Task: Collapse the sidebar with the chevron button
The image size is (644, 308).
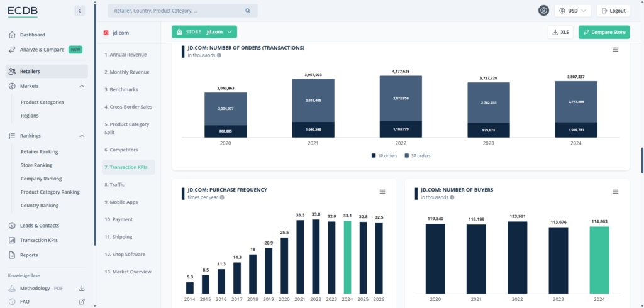Action: click(79, 11)
